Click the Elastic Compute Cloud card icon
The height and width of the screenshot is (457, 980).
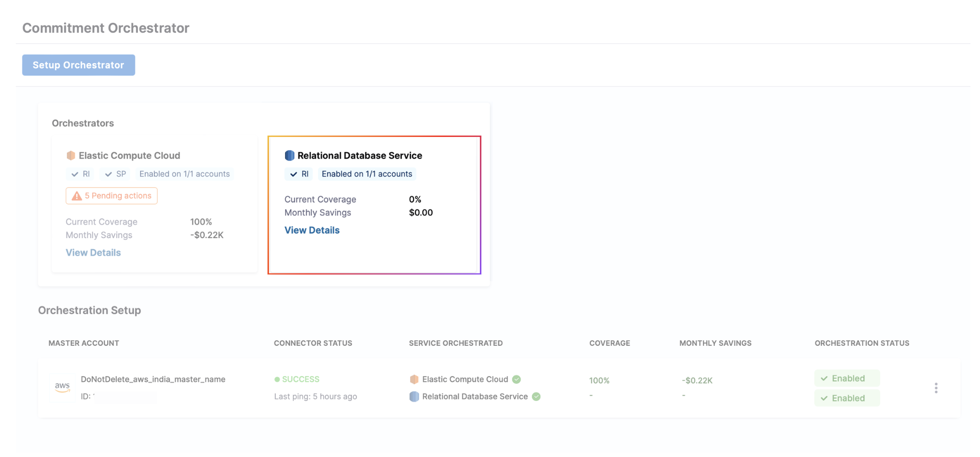pyautogui.click(x=71, y=156)
